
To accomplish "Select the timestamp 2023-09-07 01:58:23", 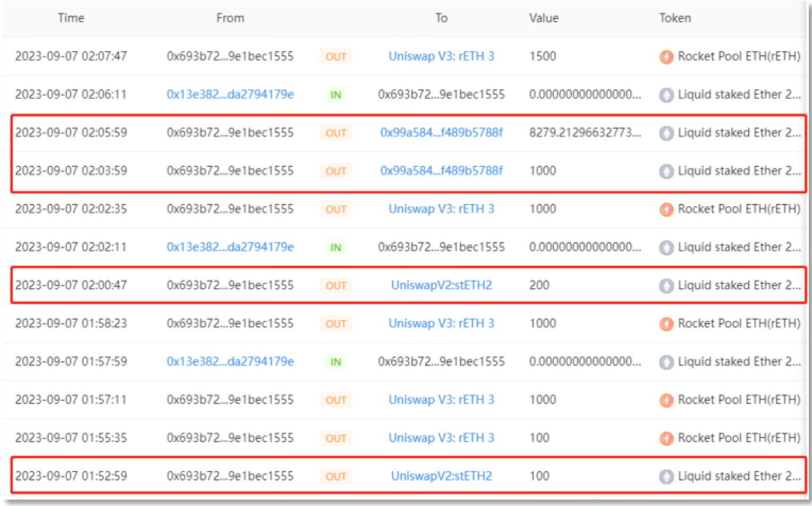I will pos(71,323).
